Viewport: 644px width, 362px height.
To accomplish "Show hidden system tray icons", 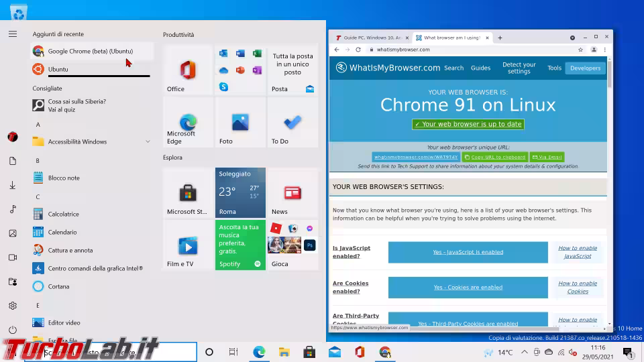I will (524, 352).
